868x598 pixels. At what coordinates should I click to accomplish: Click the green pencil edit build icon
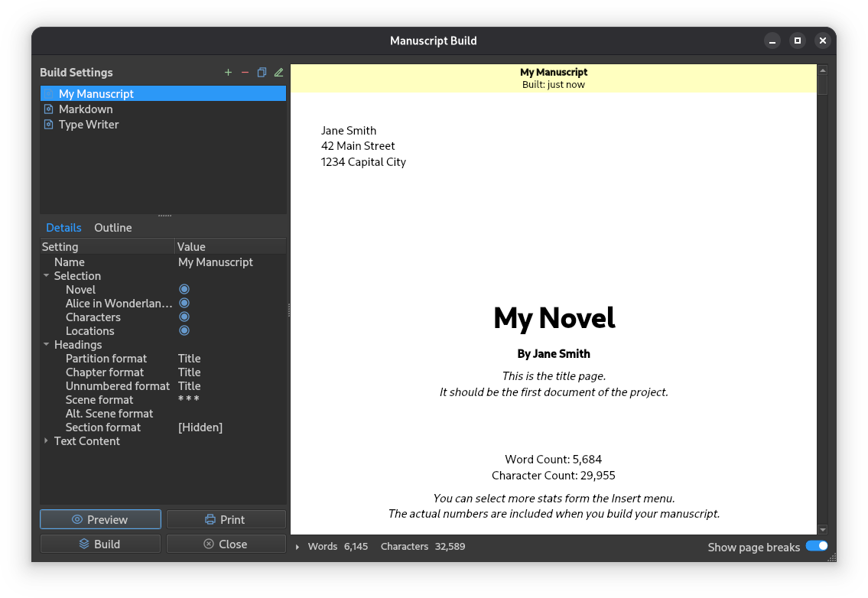coord(279,73)
